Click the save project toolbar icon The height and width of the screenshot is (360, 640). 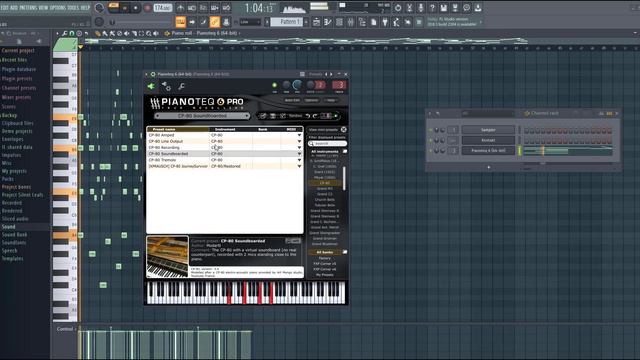pos(444,7)
